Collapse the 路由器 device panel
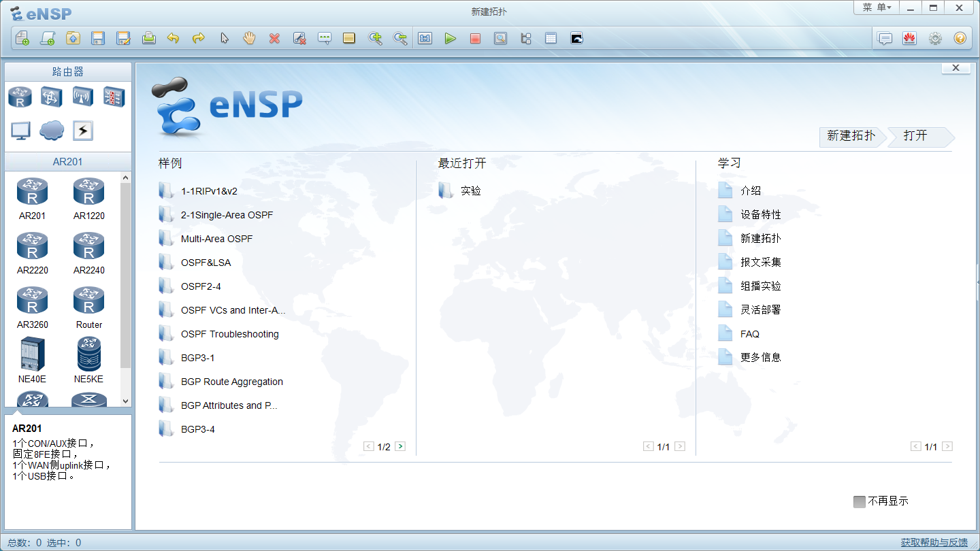This screenshot has height=551, width=980. [x=68, y=71]
